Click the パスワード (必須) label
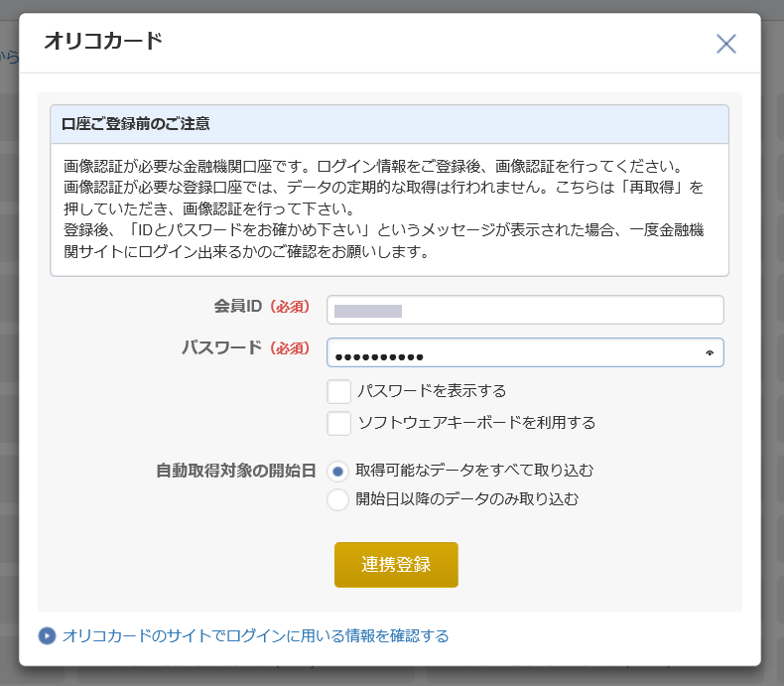The height and width of the screenshot is (686, 784). (x=245, y=347)
